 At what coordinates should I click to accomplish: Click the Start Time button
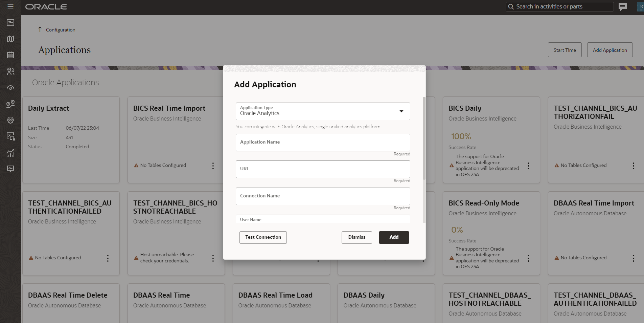(x=565, y=50)
